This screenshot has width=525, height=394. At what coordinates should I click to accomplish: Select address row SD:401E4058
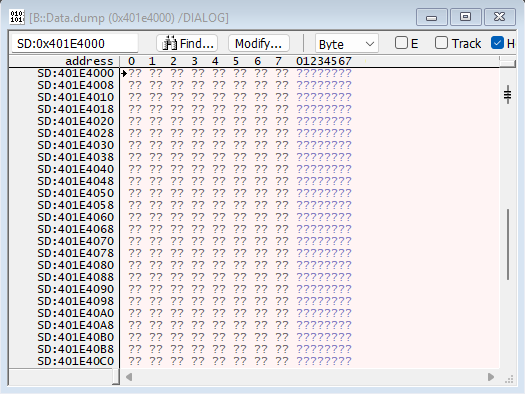click(x=76, y=205)
